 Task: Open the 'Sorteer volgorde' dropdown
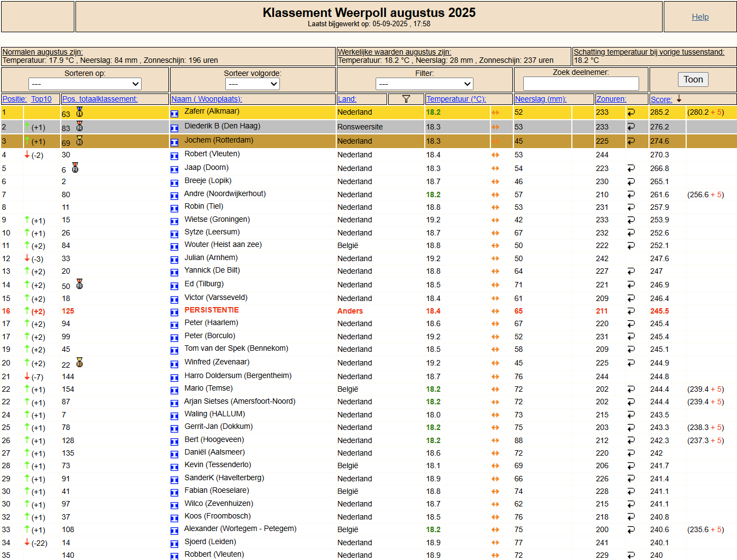coord(253,84)
